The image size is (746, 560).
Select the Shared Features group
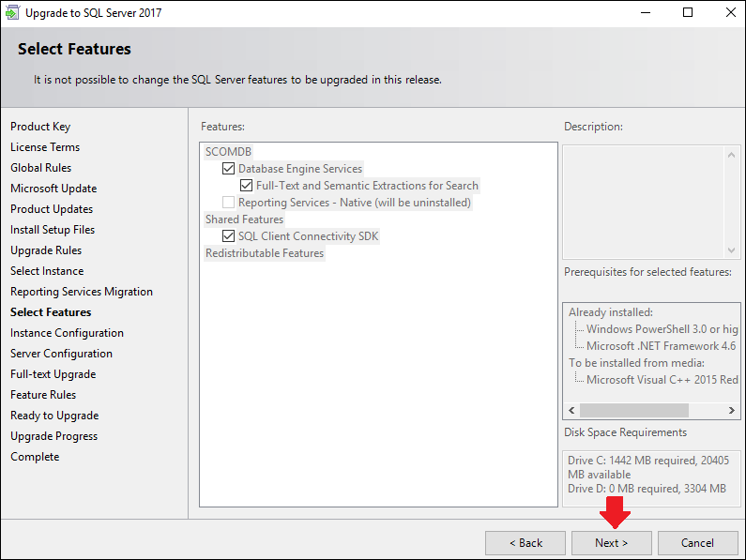pyautogui.click(x=245, y=219)
